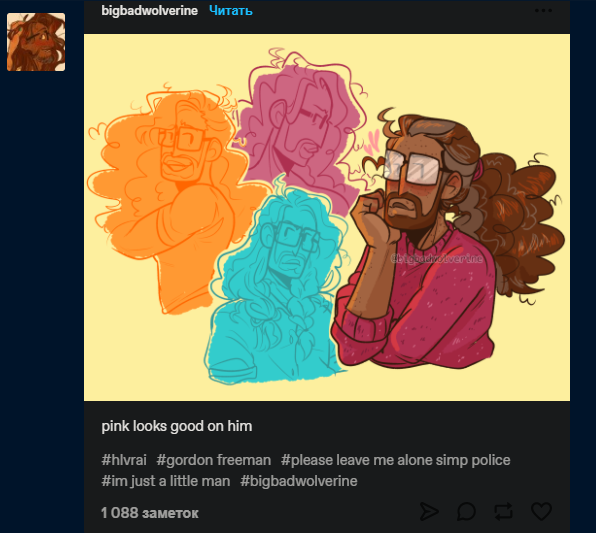Image resolution: width=596 pixels, height=533 pixels.
Task: Click the @bigbadwolverine watermark on the artwork
Action: point(437,259)
